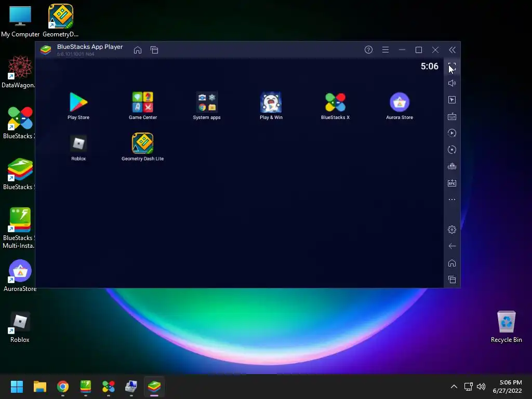Screen dimensions: 532x399
Task: Minimize the BlueStacks App Player window
Action: point(402,49)
